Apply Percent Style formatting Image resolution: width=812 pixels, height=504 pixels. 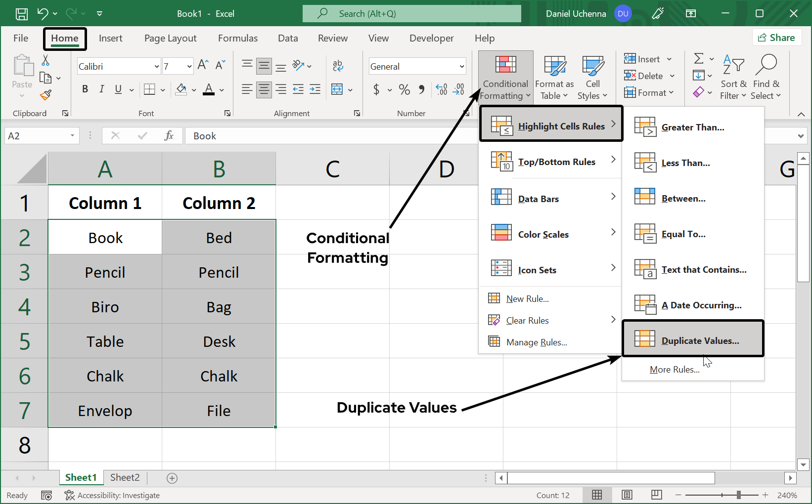pyautogui.click(x=404, y=89)
